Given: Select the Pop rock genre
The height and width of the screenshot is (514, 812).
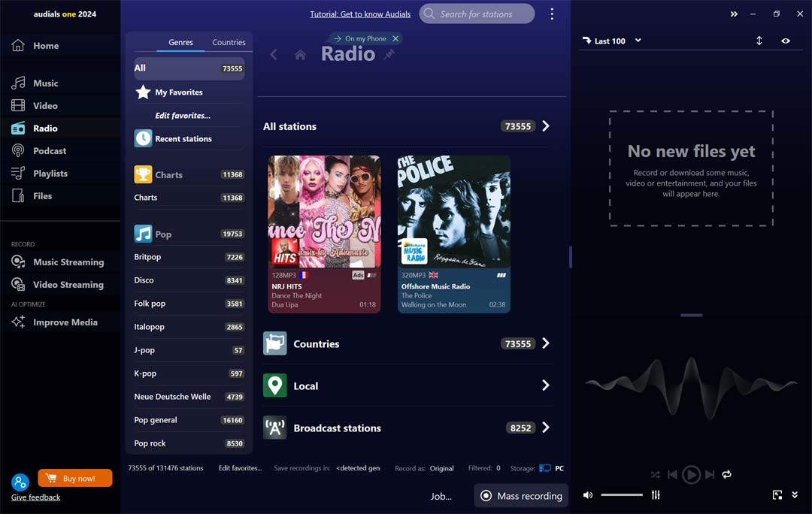Looking at the screenshot, I should 189,443.
